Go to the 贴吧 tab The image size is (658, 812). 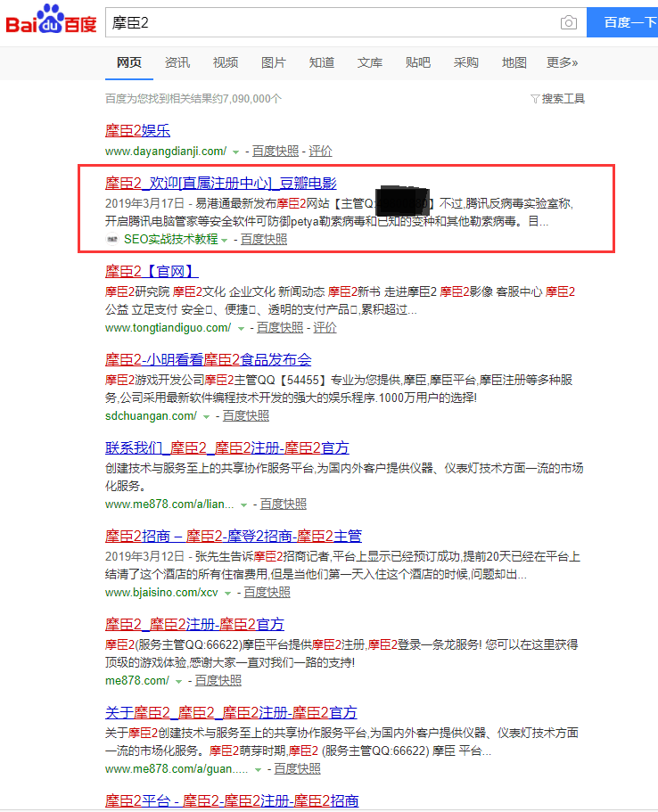418,62
